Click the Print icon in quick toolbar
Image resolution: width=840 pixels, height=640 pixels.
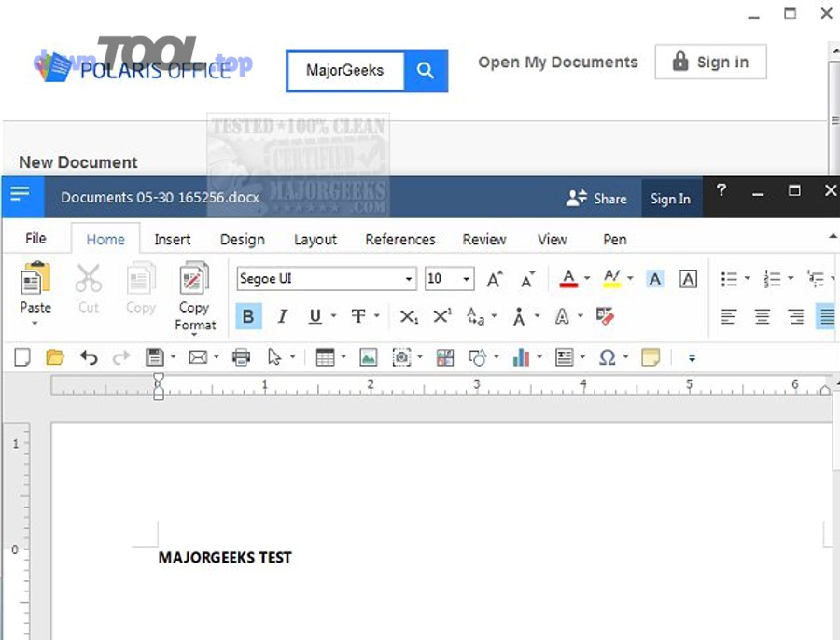point(242,357)
